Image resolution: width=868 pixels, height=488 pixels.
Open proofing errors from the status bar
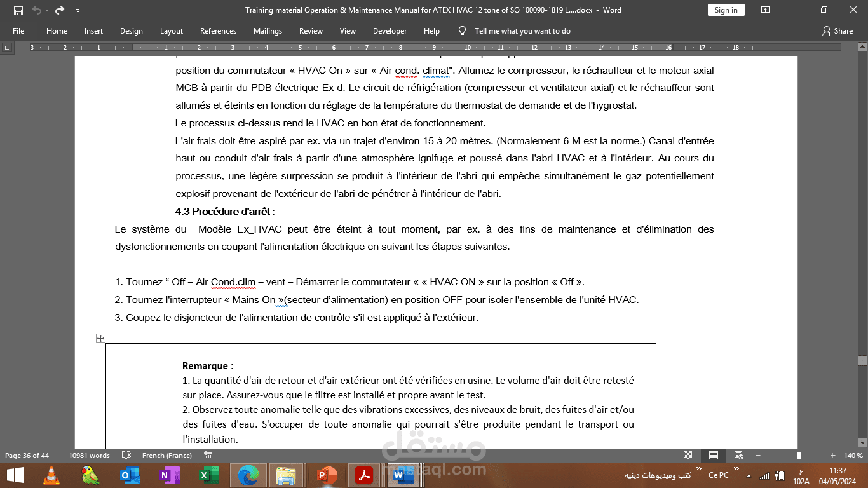125,456
